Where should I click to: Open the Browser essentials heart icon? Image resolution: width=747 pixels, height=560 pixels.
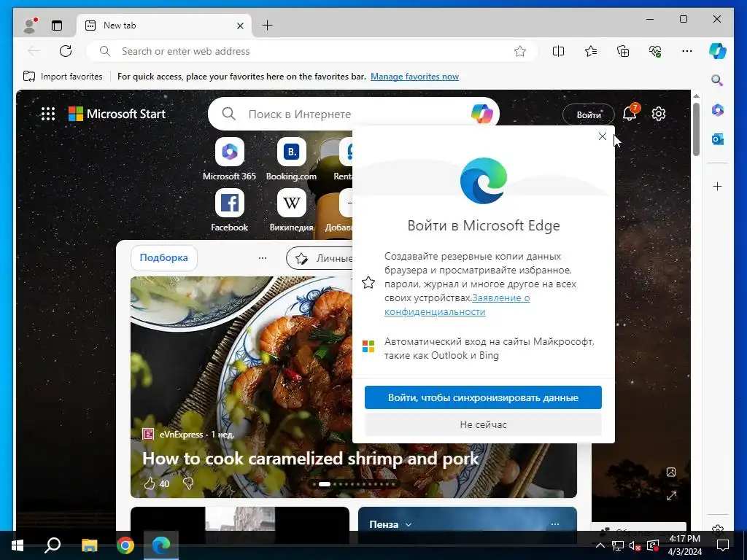(x=655, y=51)
